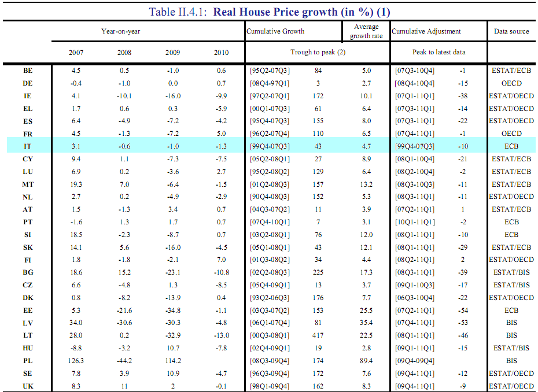Screen dimensions: 538x392
Task: Click the table title 'Real House Price growth'
Action: point(270,12)
